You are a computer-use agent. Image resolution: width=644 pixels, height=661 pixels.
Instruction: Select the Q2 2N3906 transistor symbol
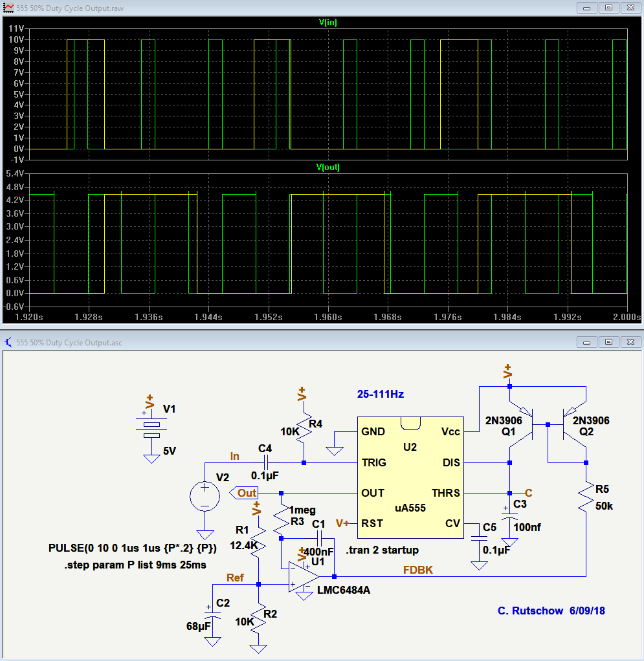pyautogui.click(x=574, y=425)
